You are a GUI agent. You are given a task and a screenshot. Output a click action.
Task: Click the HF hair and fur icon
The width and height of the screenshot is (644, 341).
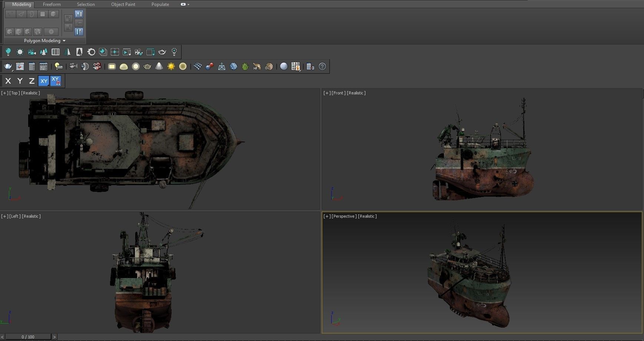(257, 67)
